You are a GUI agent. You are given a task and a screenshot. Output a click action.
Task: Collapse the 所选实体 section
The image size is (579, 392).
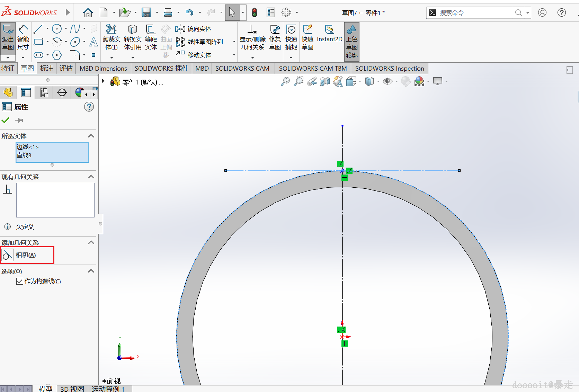tap(91, 136)
